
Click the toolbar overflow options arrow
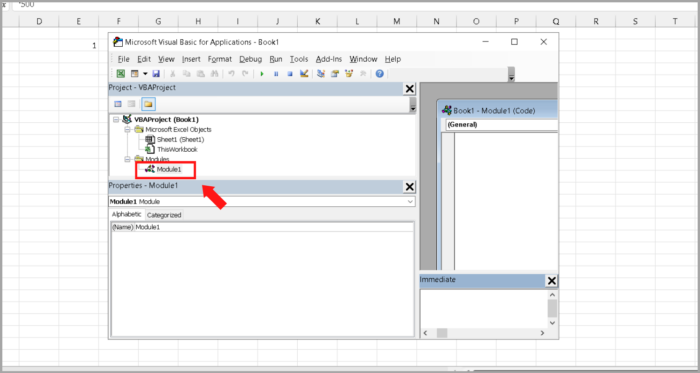(512, 75)
